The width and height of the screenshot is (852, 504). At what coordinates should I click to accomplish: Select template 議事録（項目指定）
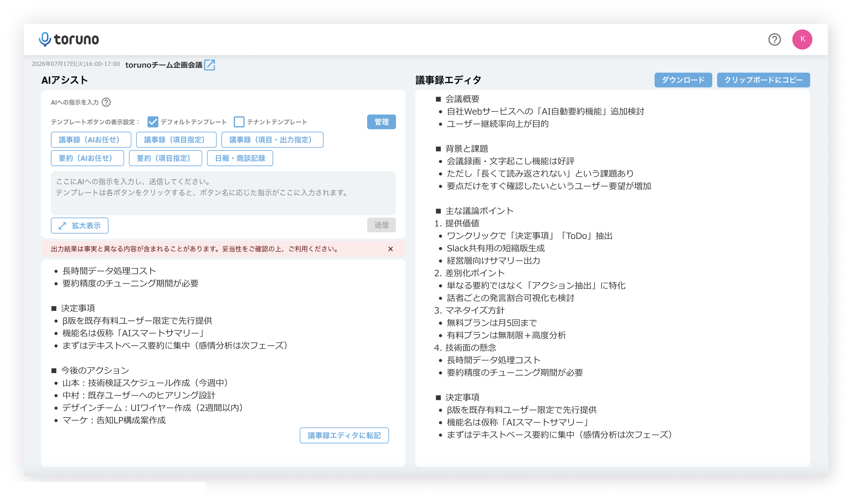pos(176,140)
